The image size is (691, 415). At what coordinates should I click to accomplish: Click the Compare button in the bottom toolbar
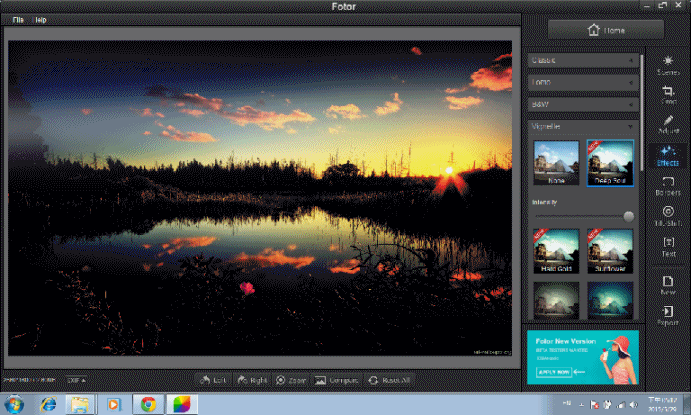337,380
